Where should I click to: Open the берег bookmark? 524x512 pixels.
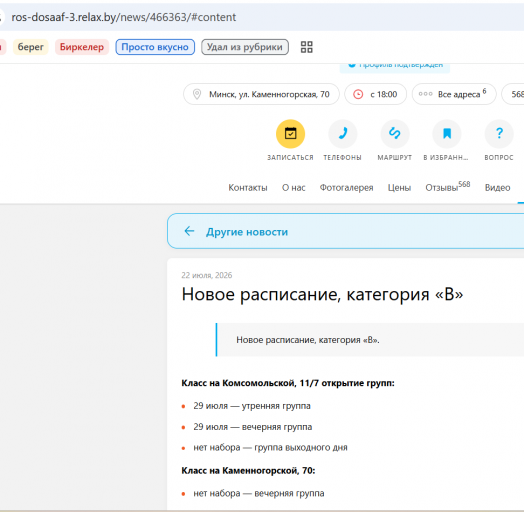point(31,47)
